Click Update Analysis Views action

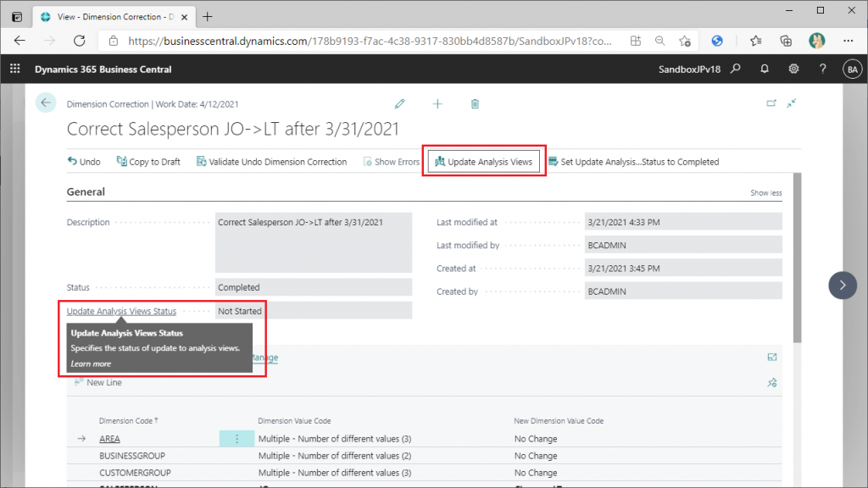point(484,162)
